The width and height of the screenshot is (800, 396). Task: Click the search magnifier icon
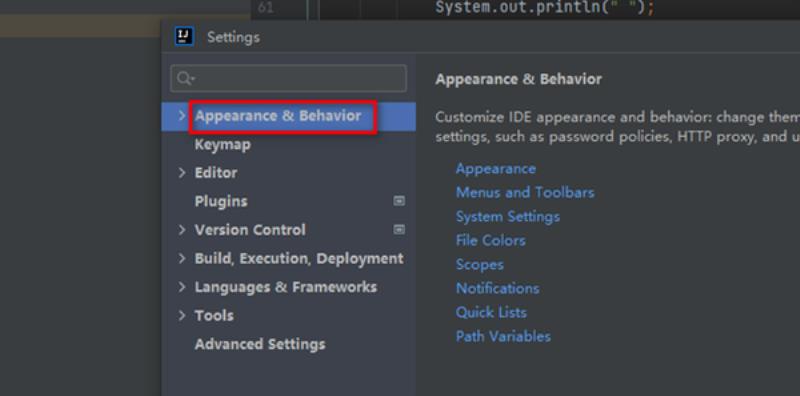[185, 78]
